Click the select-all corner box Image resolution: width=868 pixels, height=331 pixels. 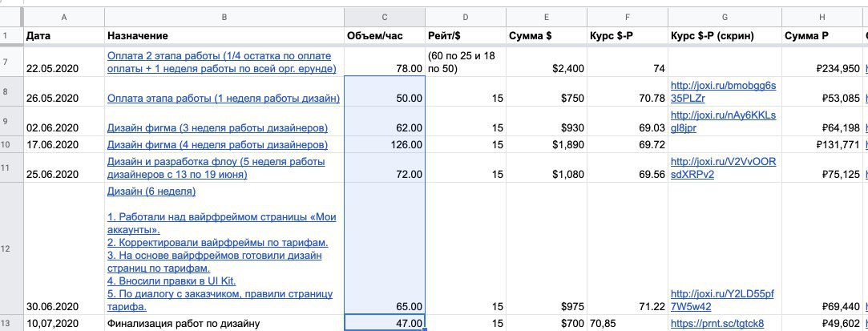(x=11, y=17)
